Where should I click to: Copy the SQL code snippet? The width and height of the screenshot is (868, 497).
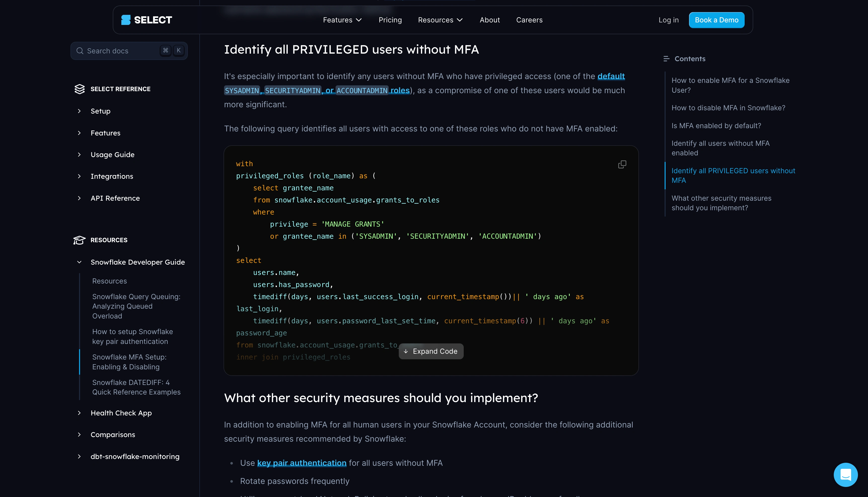click(x=622, y=164)
